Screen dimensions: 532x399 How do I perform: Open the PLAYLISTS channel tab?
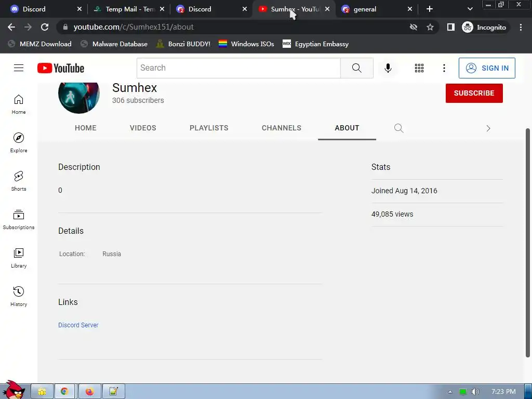pyautogui.click(x=209, y=128)
